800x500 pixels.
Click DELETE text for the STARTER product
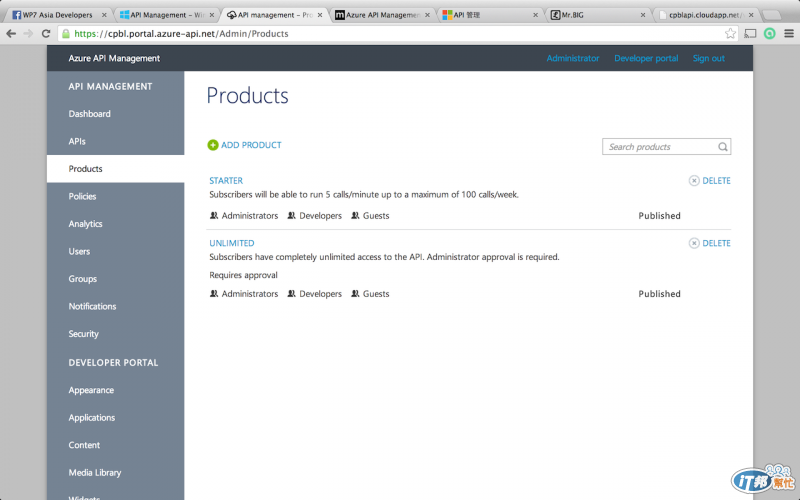[716, 181]
